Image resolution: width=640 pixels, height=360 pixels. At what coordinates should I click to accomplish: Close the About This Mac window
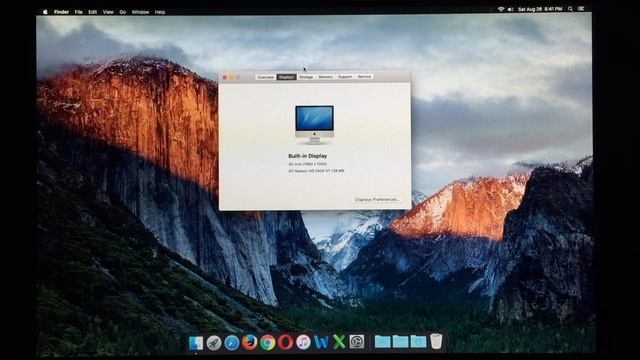click(225, 77)
